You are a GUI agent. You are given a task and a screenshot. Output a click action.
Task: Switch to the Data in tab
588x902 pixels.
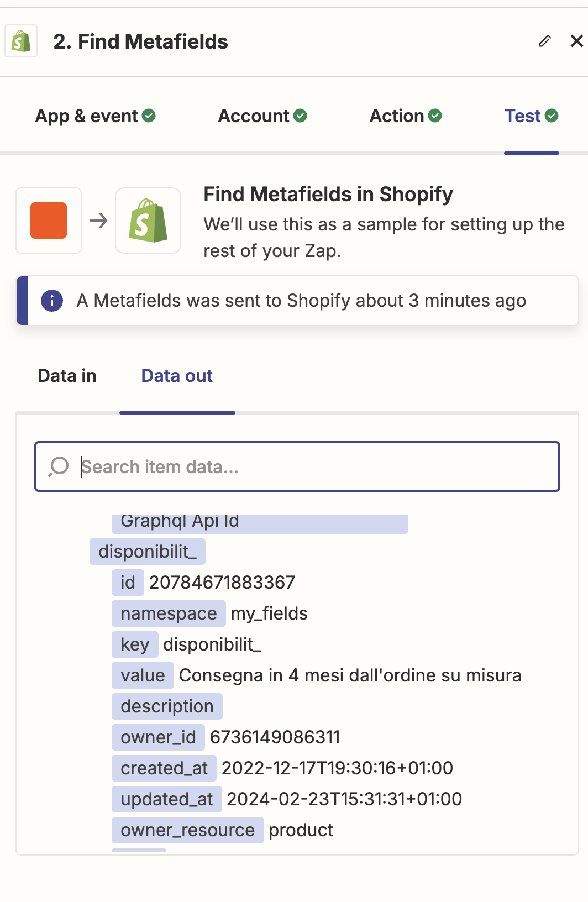67,376
